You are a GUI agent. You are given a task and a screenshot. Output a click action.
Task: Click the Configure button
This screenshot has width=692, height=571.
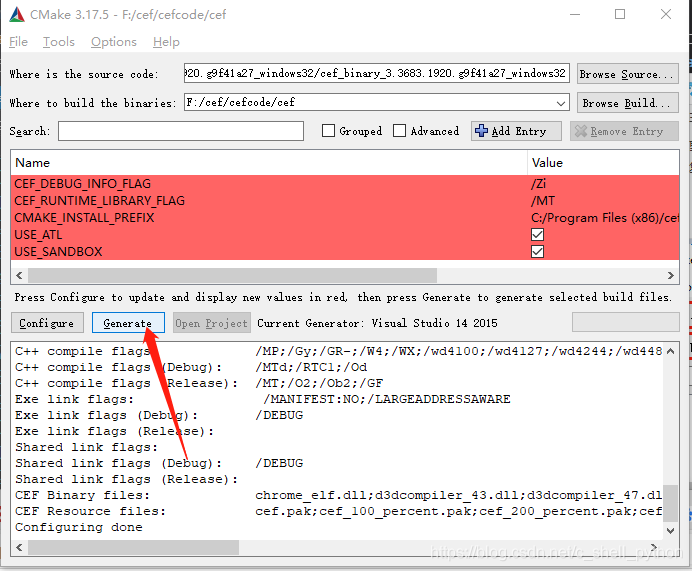(47, 323)
